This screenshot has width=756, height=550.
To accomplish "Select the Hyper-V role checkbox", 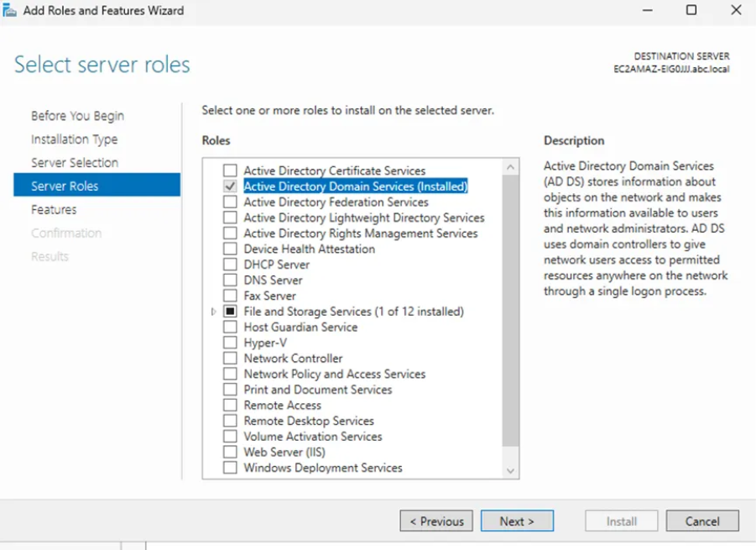I will pos(230,343).
